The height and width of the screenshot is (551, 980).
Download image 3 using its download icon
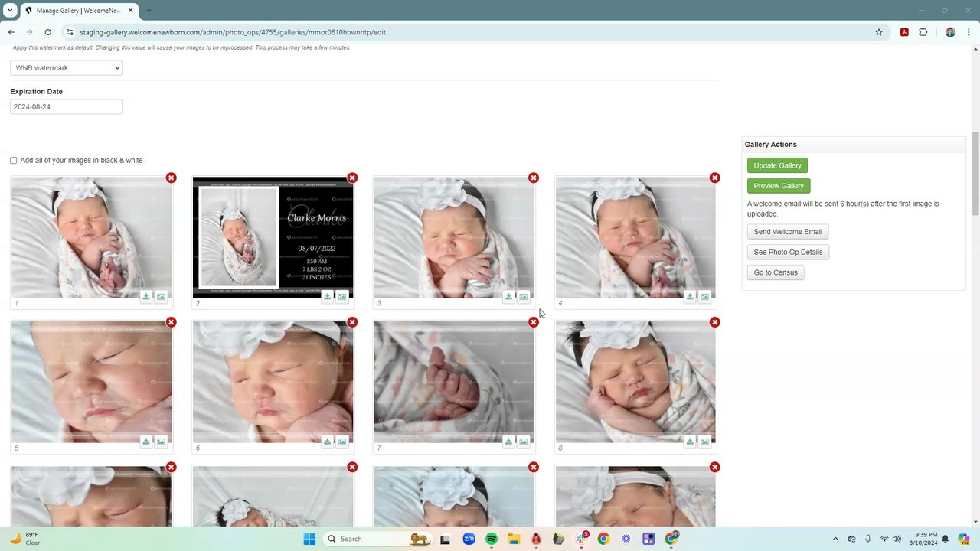[509, 296]
